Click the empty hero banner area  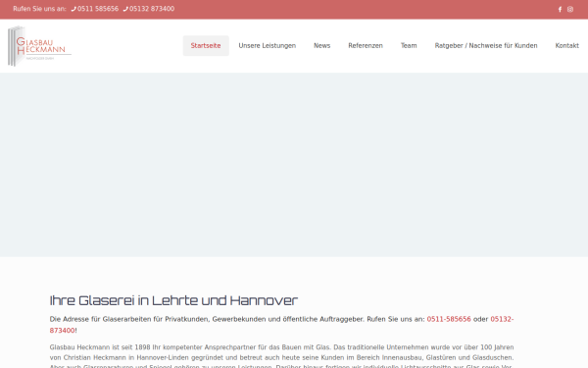point(294,165)
